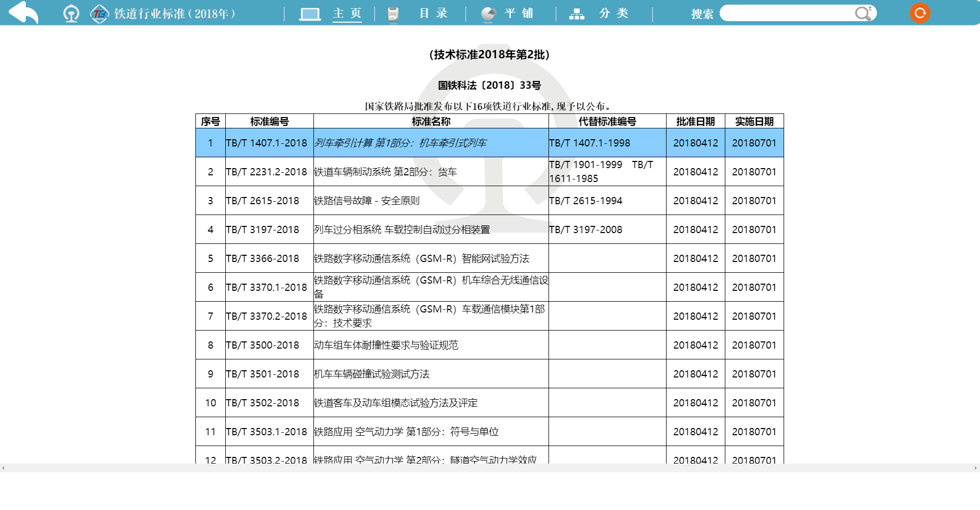Click the horizontal scrollbar left arrow
This screenshot has width=980, height=510.
point(4,468)
